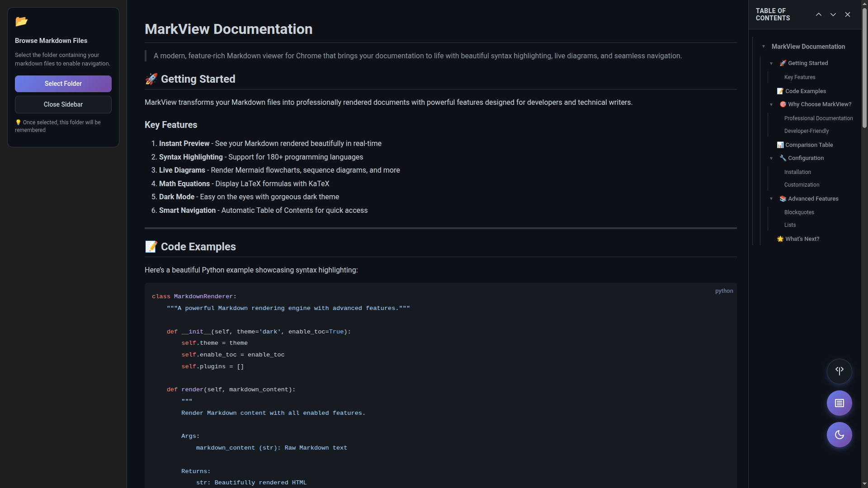Open the Comparison Table section from the TOC
The width and height of the screenshot is (868, 488).
click(808, 145)
